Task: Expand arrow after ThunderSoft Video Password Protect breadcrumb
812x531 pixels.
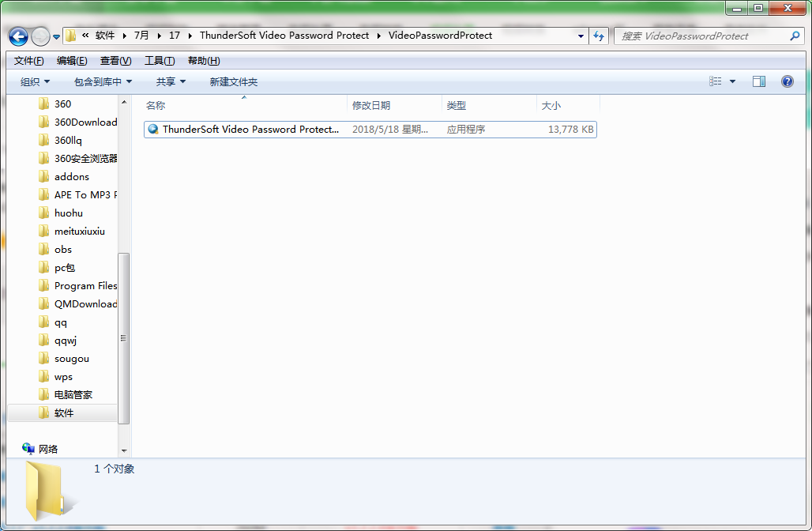Action: click(379, 36)
